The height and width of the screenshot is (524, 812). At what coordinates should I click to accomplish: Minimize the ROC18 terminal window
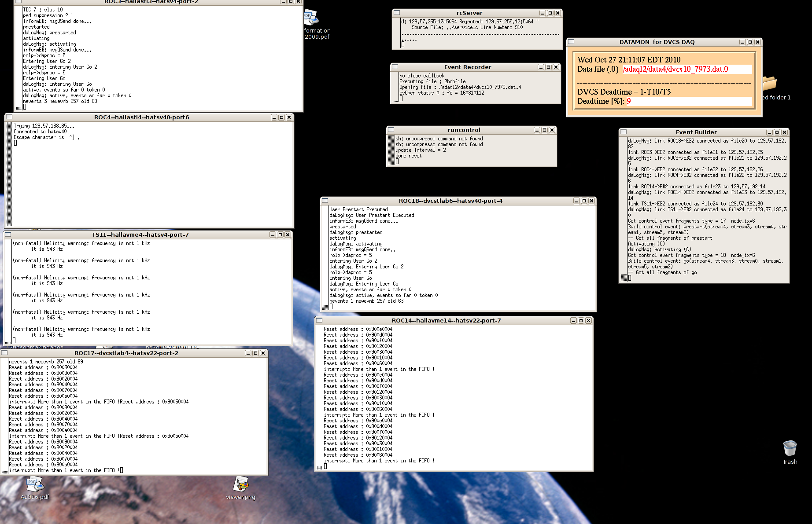point(576,201)
